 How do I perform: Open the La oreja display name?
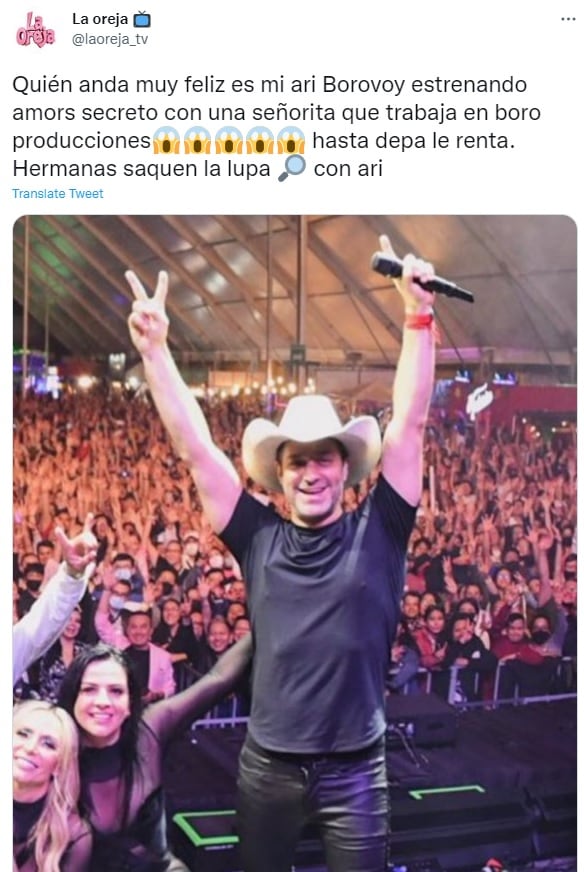tap(100, 19)
